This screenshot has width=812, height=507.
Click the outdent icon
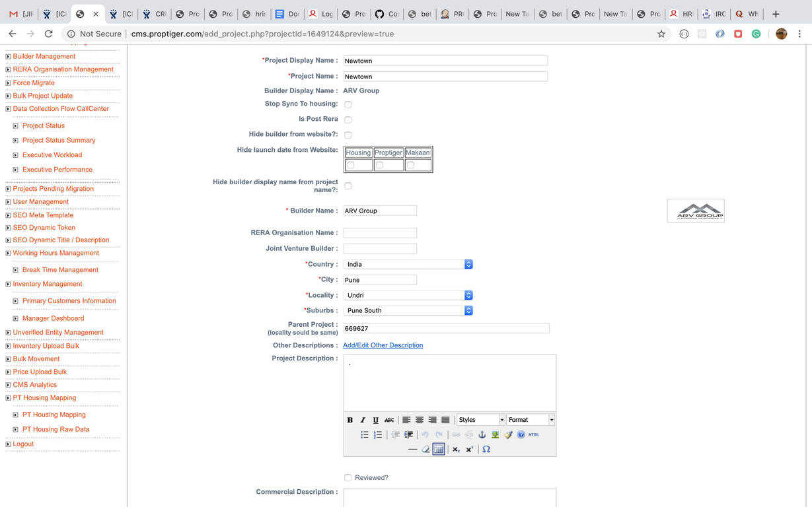tap(396, 434)
